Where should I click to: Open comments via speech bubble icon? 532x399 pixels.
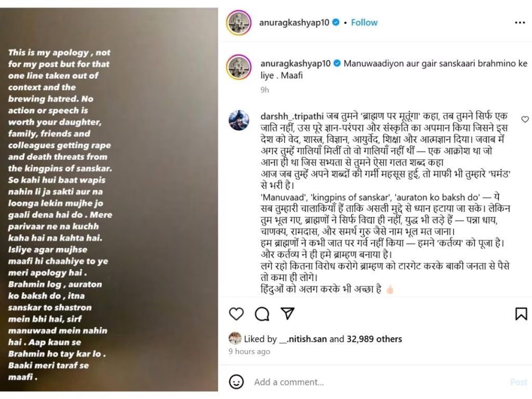(x=262, y=314)
